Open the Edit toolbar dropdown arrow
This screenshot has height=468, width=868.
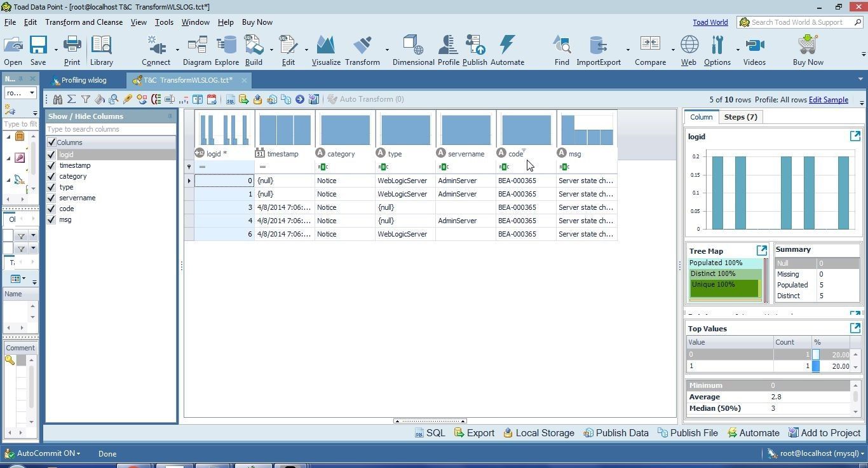[306, 50]
